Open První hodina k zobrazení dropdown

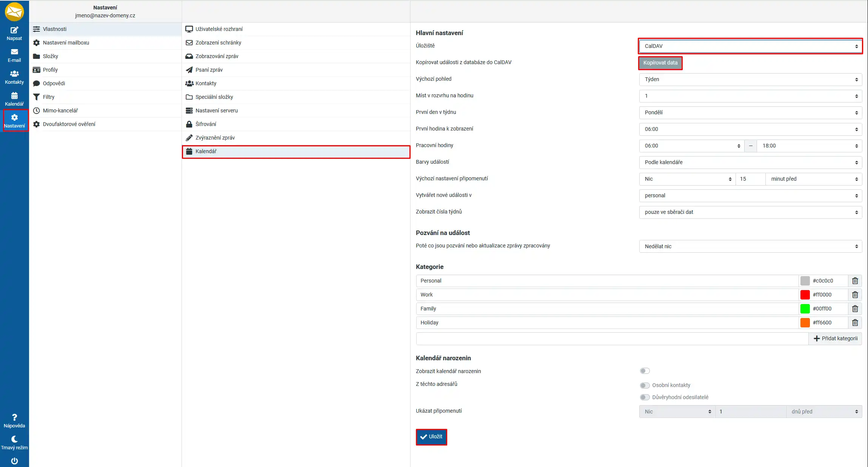[750, 129]
